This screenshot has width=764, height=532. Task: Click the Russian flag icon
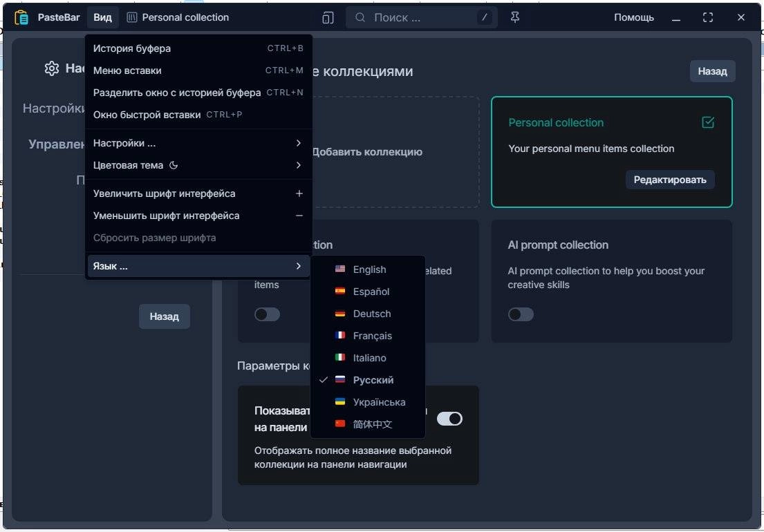pyautogui.click(x=340, y=379)
